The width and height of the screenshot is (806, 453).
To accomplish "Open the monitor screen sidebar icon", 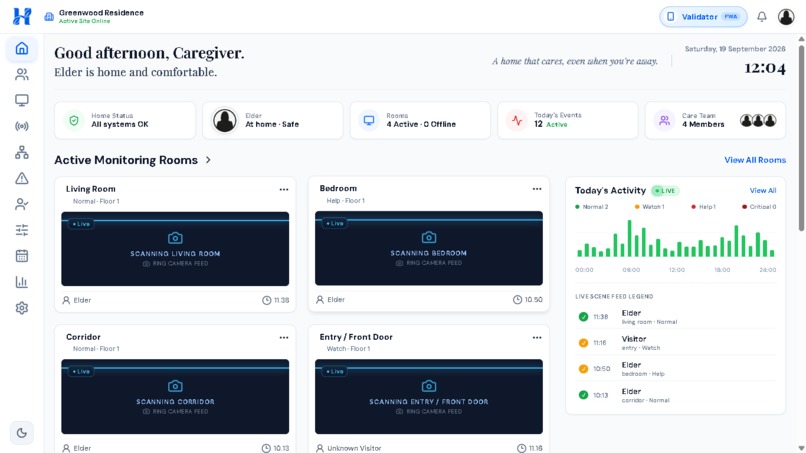I will 22,100.
